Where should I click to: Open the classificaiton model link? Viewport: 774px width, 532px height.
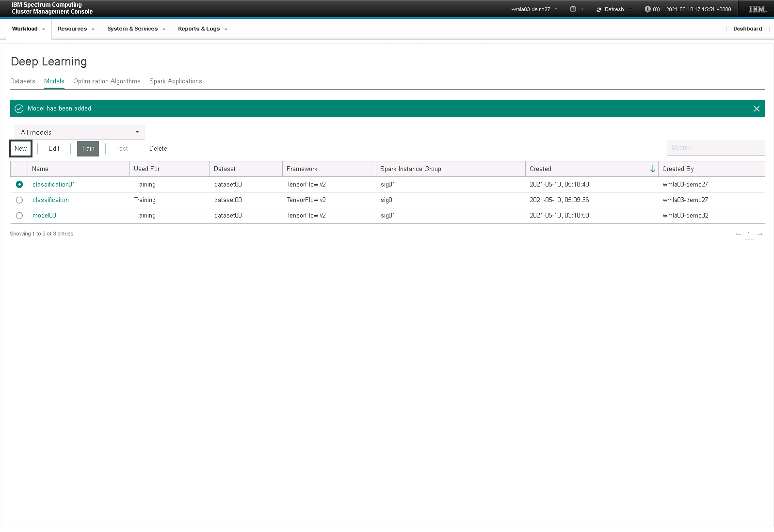point(50,200)
